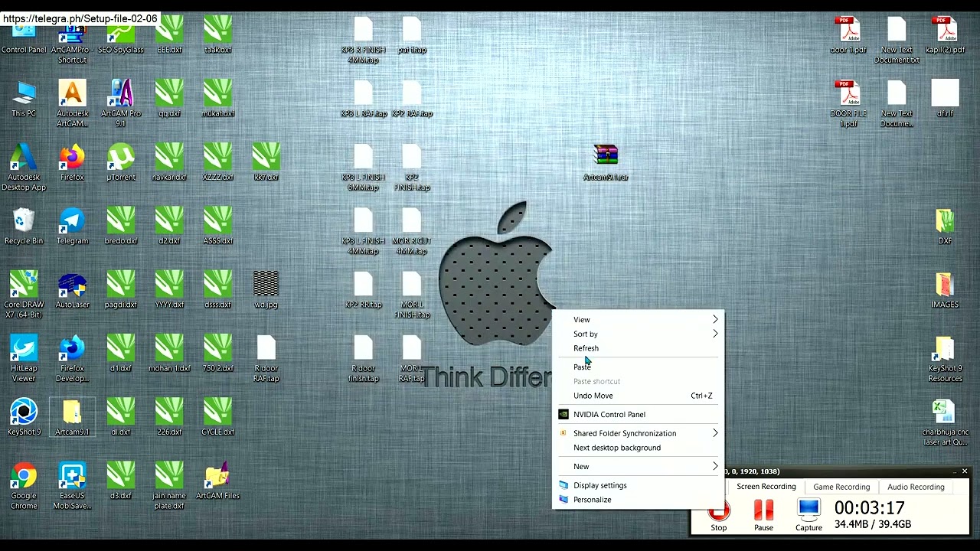Select the KeyShot 9 Resources folder
The width and height of the screenshot is (980, 551).
(945, 358)
